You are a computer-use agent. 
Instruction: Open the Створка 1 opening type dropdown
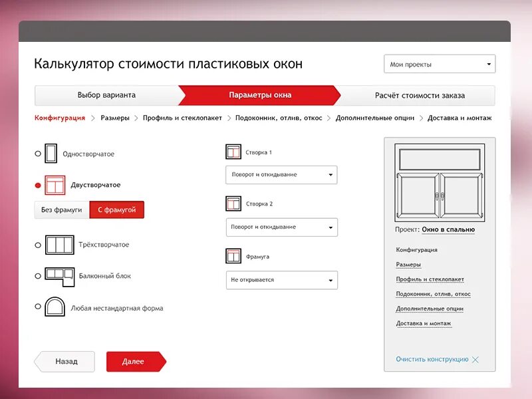[x=281, y=175]
